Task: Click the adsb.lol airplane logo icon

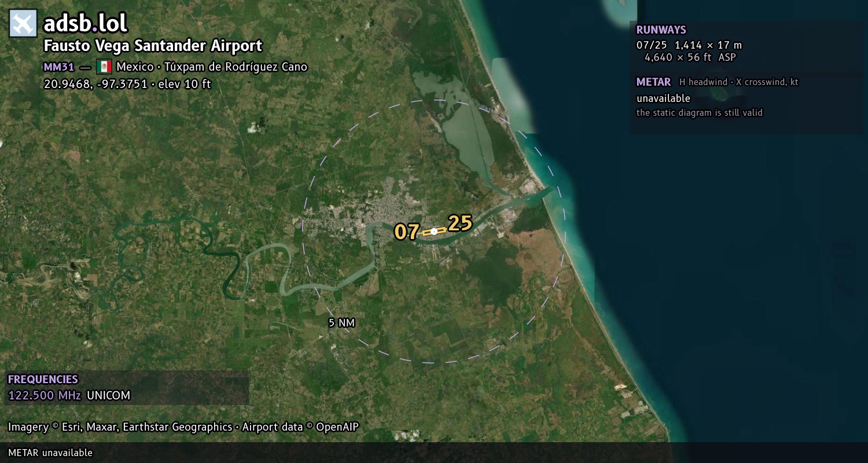Action: 23,23
